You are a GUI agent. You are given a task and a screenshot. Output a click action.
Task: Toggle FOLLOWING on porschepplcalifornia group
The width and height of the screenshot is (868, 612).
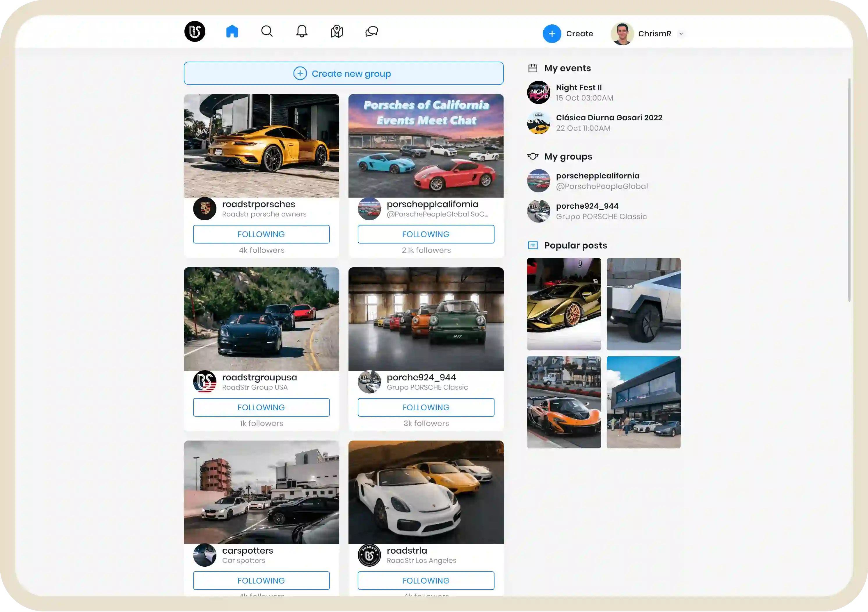coord(426,234)
